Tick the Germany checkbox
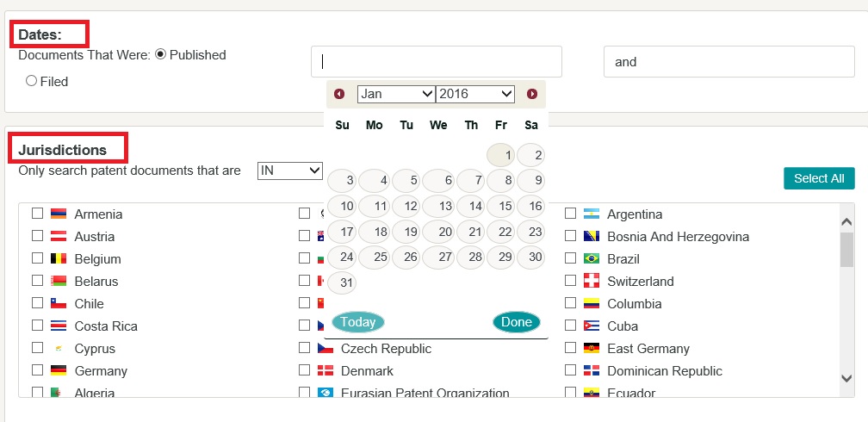 pos(38,370)
